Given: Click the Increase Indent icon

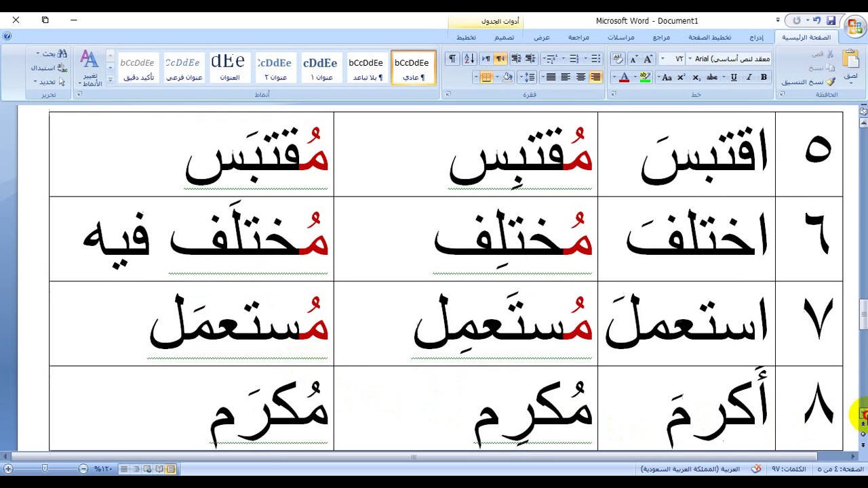Looking at the screenshot, I should point(516,59).
